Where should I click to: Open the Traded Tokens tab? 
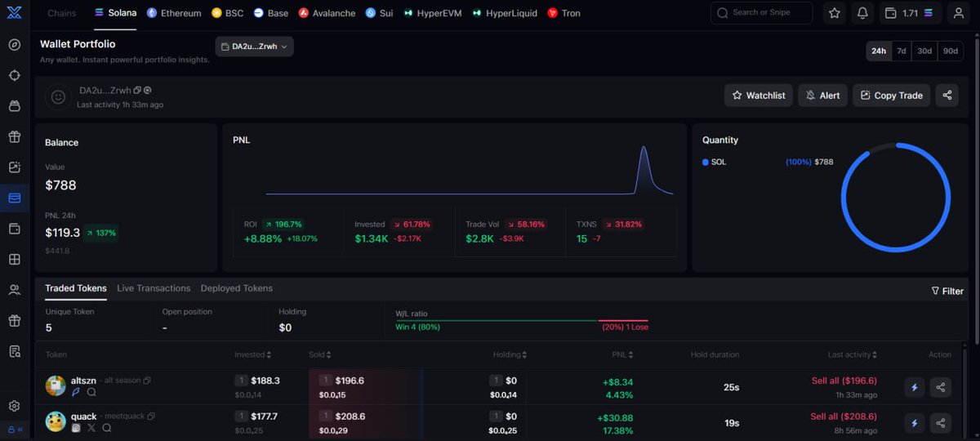coord(76,288)
